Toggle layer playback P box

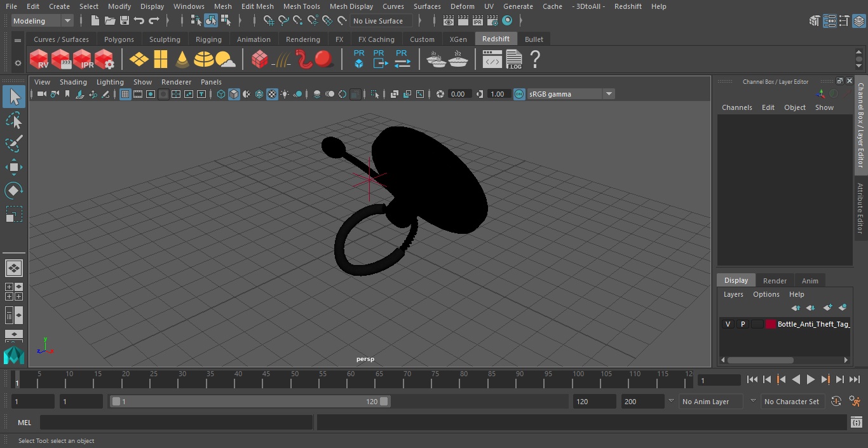click(742, 324)
